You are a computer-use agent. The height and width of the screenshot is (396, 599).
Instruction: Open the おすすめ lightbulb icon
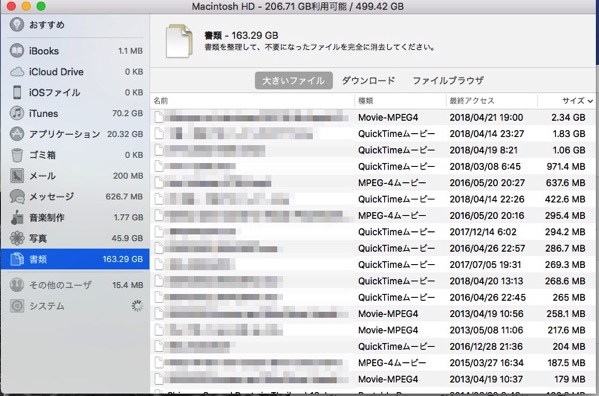point(17,24)
